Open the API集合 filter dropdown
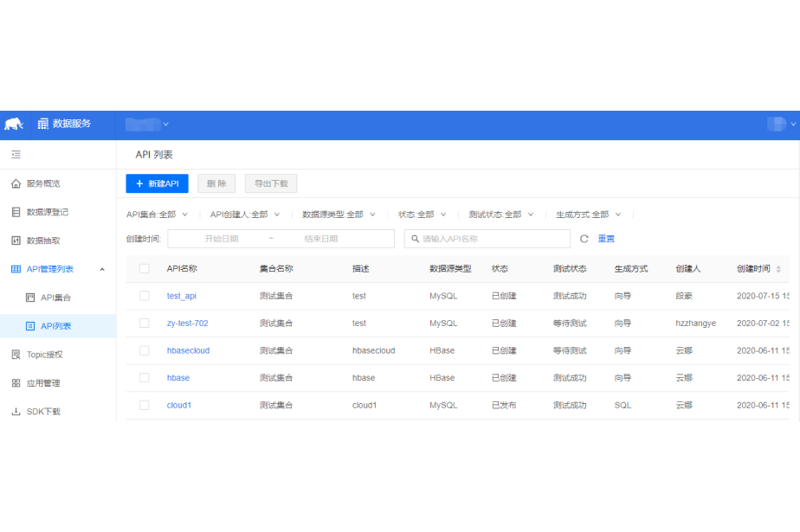 coord(156,215)
